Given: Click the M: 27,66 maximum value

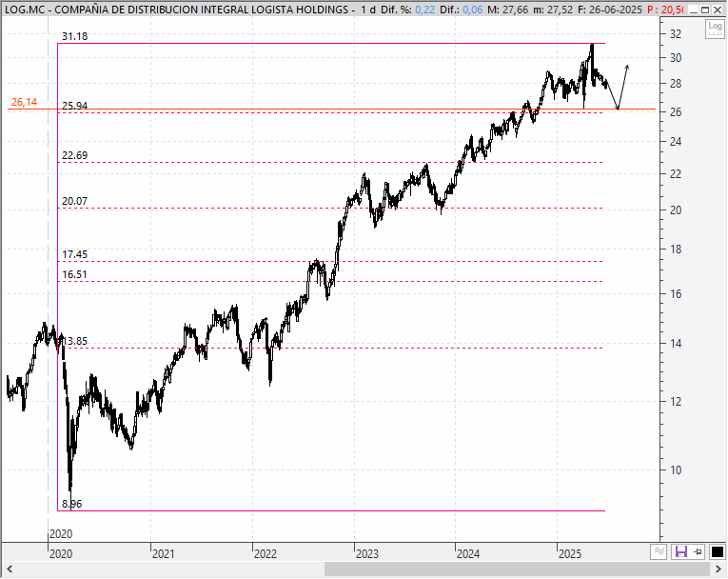Looking at the screenshot, I should (507, 10).
